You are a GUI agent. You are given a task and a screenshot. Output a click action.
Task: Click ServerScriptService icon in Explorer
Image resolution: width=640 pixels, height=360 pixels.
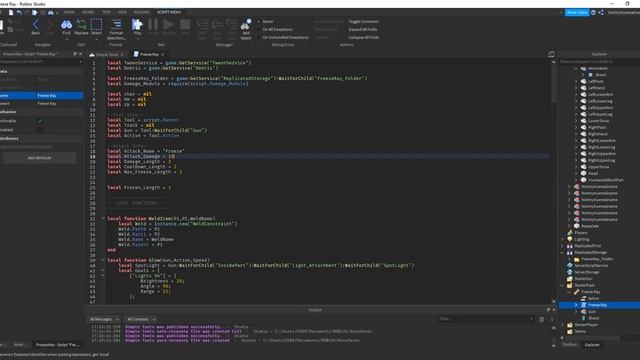(x=570, y=266)
